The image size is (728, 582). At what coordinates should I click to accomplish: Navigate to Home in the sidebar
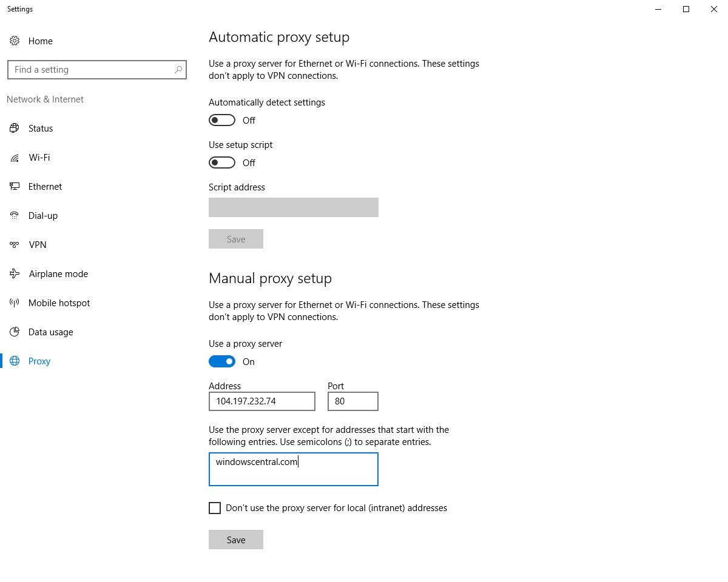pos(40,41)
